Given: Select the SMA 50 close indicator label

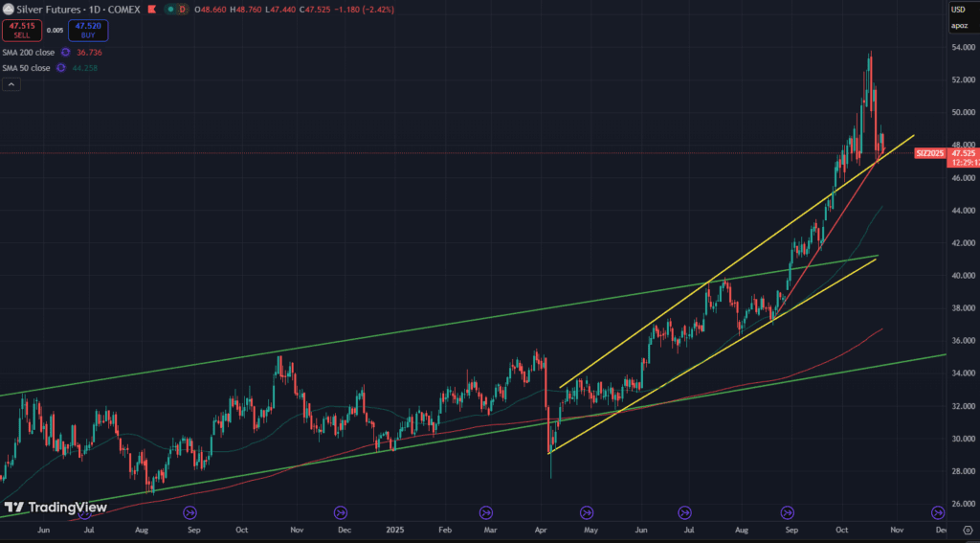Looking at the screenshot, I should 26,68.
